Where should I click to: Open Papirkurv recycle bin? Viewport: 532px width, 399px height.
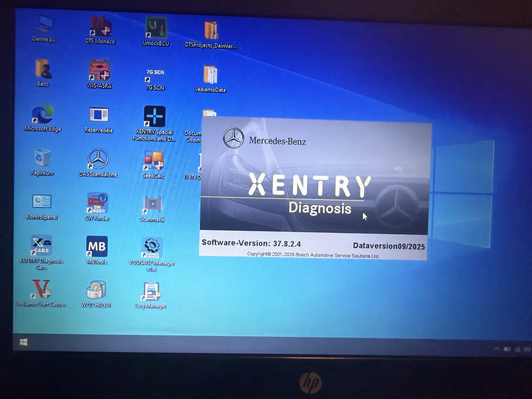(41, 159)
